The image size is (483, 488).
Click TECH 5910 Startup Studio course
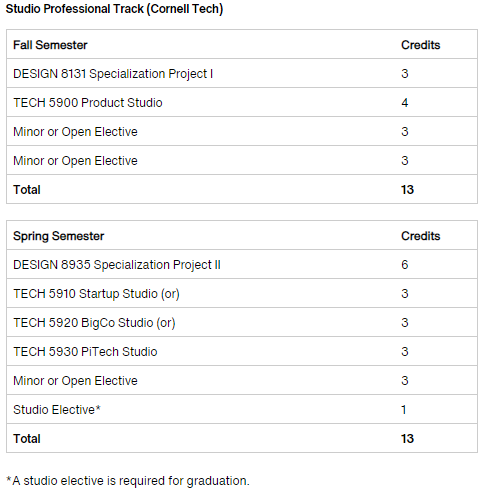[x=96, y=294]
